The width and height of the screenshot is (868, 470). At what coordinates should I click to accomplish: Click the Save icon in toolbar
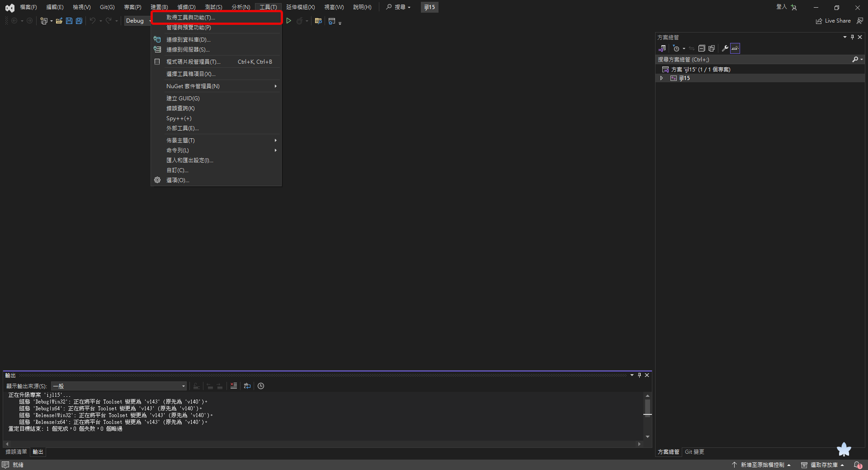[69, 21]
